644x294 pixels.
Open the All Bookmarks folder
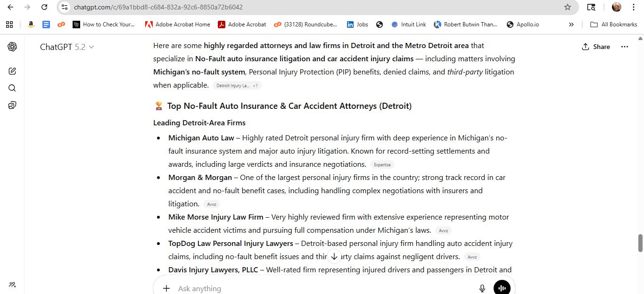pos(613,24)
